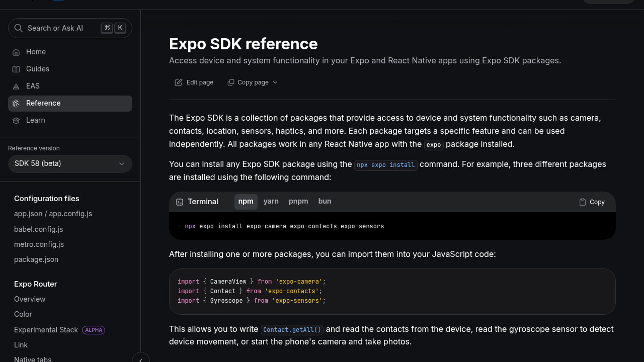Click the search magnifier icon
The height and width of the screenshot is (362, 644).
(x=18, y=28)
